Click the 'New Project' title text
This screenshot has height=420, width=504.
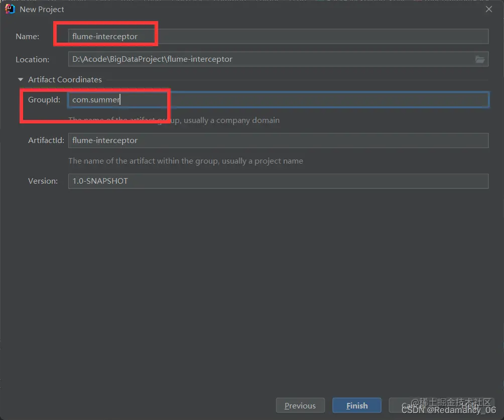(x=42, y=10)
